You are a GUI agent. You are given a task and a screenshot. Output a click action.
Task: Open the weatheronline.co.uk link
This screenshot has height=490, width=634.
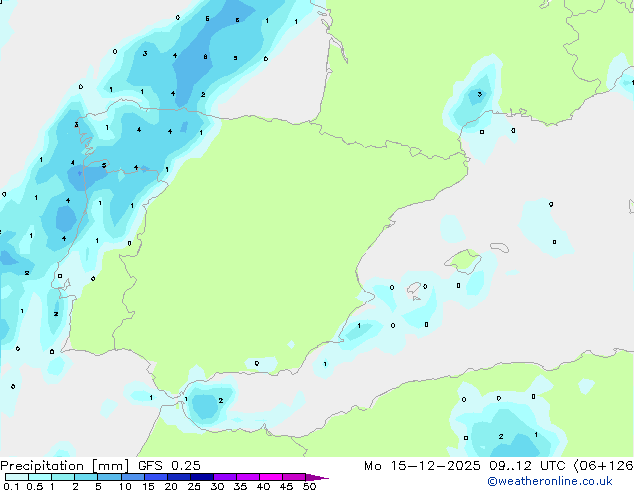(x=549, y=481)
